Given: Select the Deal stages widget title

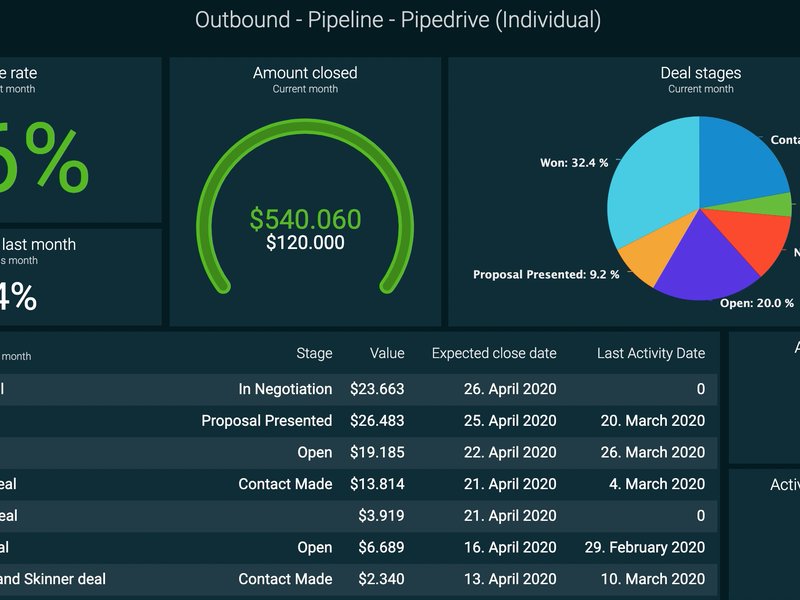Looking at the screenshot, I should point(701,73).
